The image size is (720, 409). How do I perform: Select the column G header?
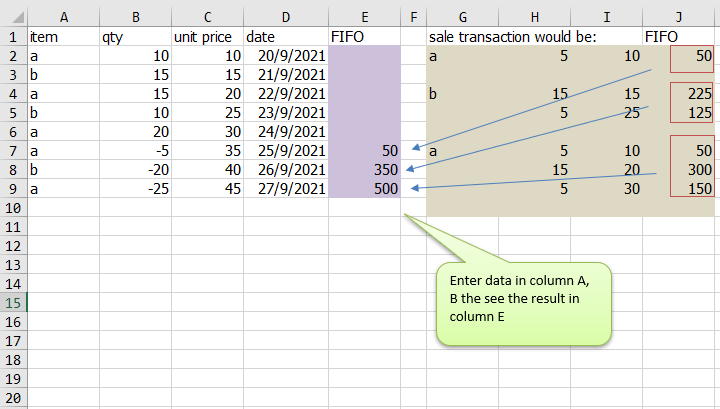point(462,16)
